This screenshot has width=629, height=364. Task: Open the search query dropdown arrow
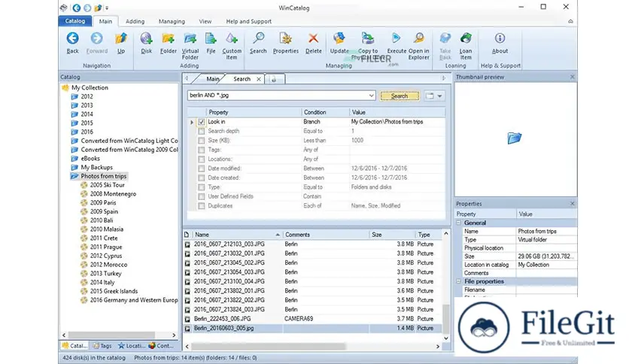(372, 96)
